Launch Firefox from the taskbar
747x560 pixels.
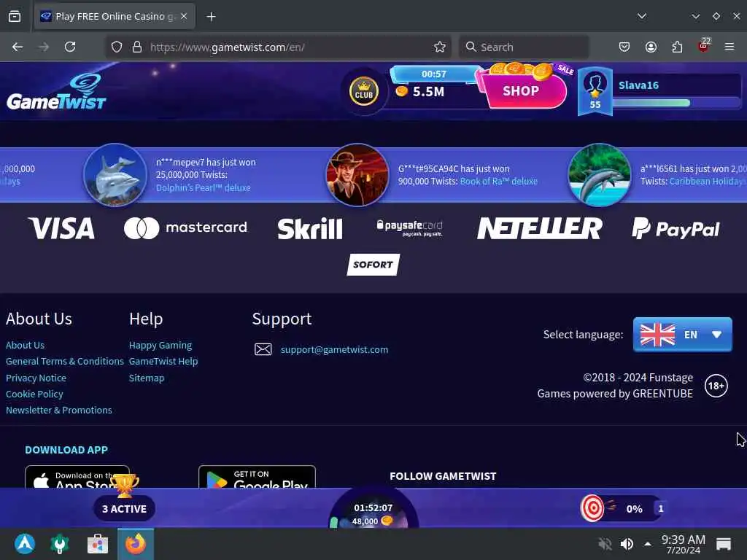pyautogui.click(x=136, y=544)
